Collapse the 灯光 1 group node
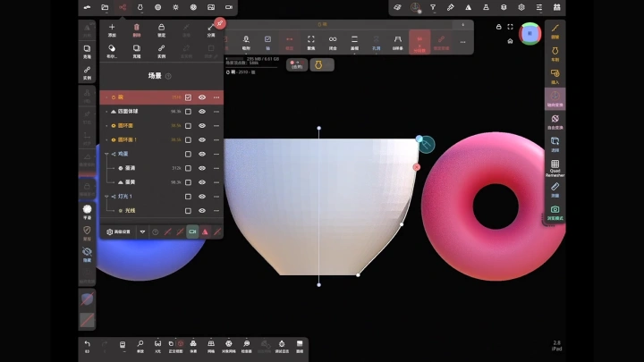The width and height of the screenshot is (644, 362). pyautogui.click(x=106, y=197)
